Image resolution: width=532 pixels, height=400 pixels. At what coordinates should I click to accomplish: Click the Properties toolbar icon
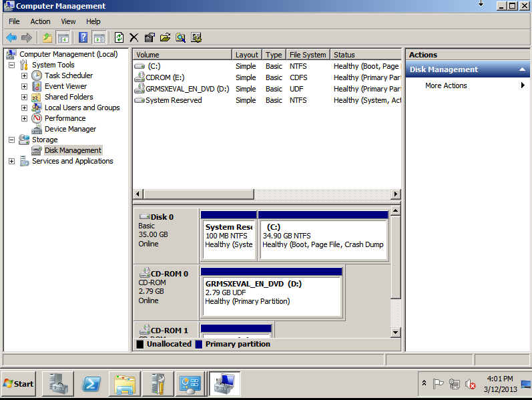click(x=150, y=37)
